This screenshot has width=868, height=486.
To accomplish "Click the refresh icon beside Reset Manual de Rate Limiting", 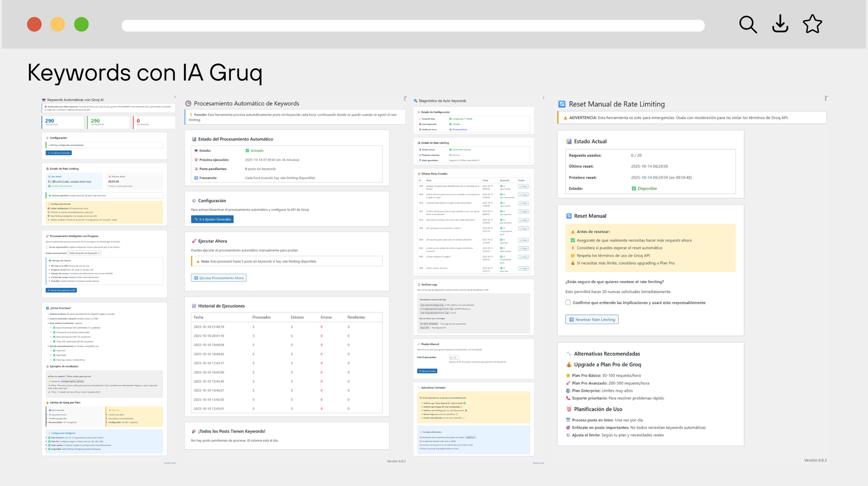I will [562, 104].
